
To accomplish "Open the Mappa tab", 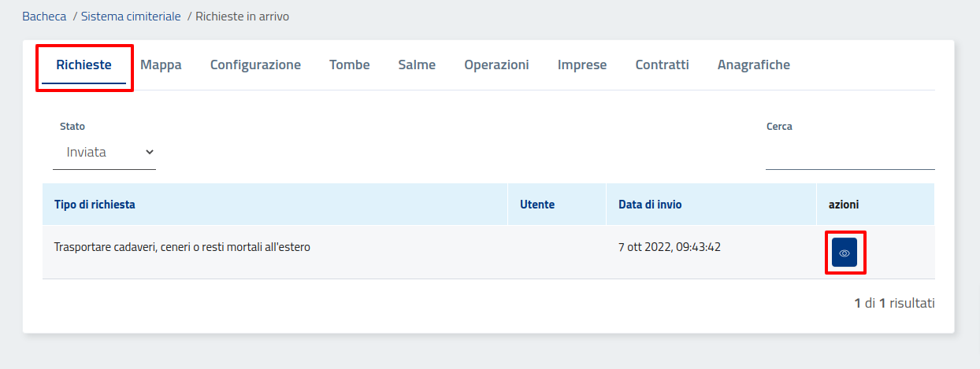I will point(161,65).
